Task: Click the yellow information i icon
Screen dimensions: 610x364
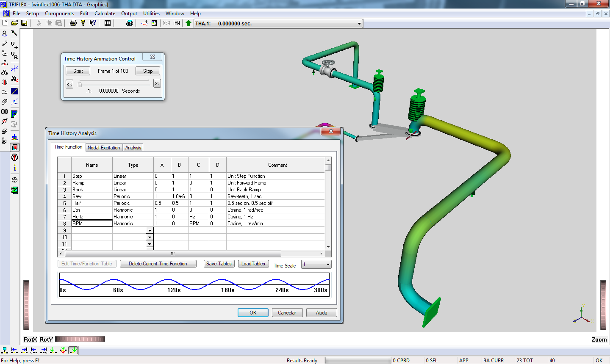Action: (x=14, y=168)
